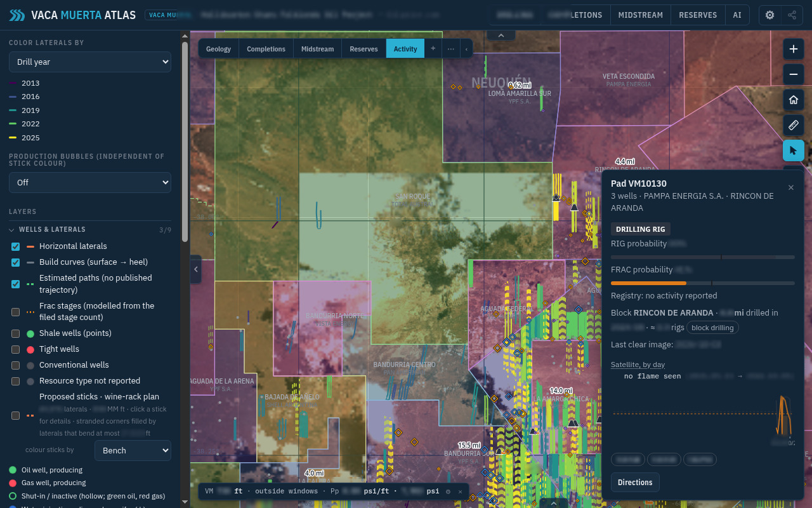Activate the pointer select tool
The width and height of the screenshot is (812, 508).
coord(793,150)
